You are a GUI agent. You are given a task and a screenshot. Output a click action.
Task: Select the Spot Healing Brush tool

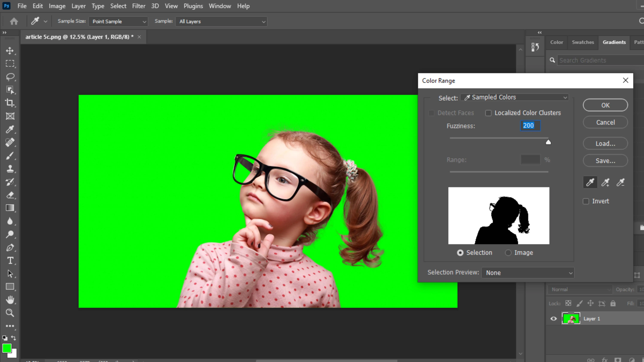click(x=10, y=142)
